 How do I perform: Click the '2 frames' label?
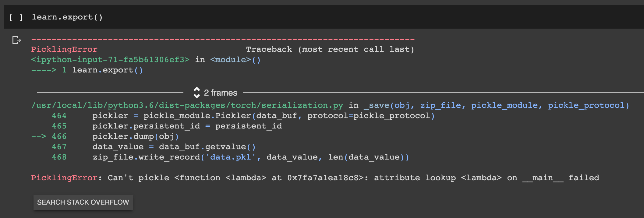click(221, 93)
